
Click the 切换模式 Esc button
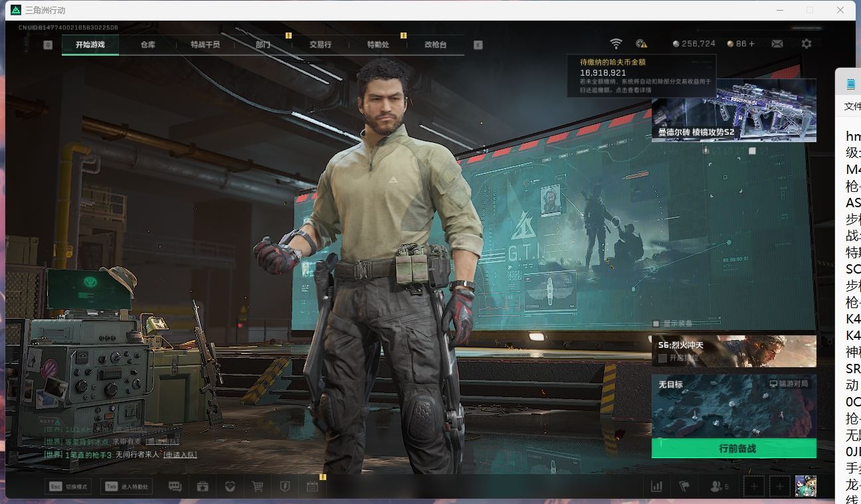[x=68, y=487]
